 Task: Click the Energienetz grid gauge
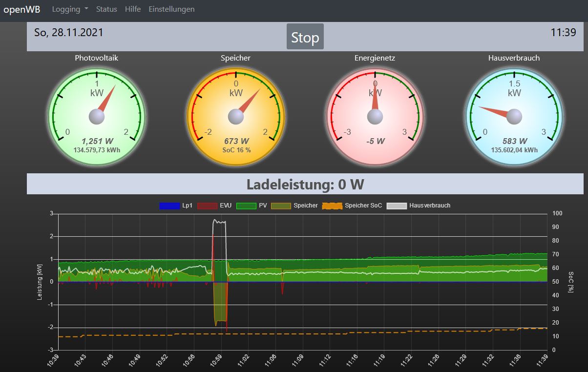[375, 117]
